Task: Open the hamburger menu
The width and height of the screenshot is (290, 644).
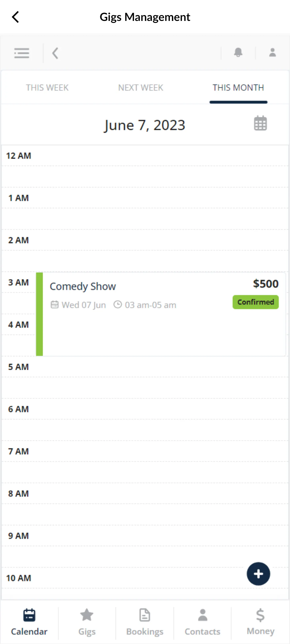Action: pyautogui.click(x=22, y=53)
